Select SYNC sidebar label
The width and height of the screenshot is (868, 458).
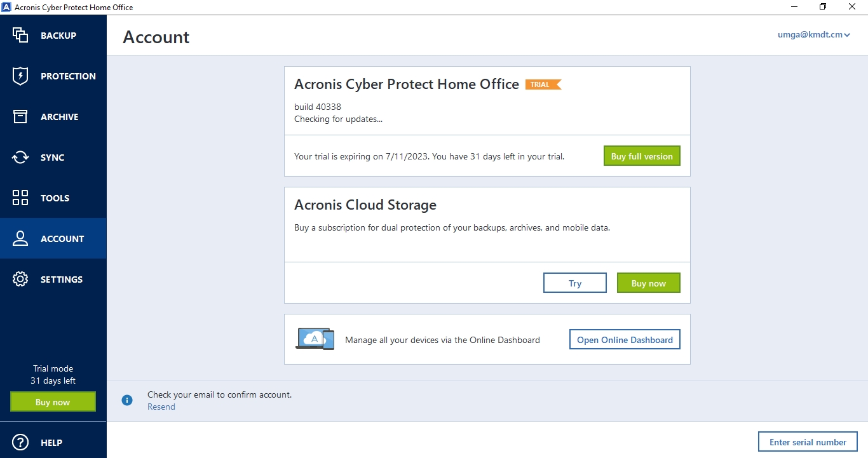coord(53,158)
